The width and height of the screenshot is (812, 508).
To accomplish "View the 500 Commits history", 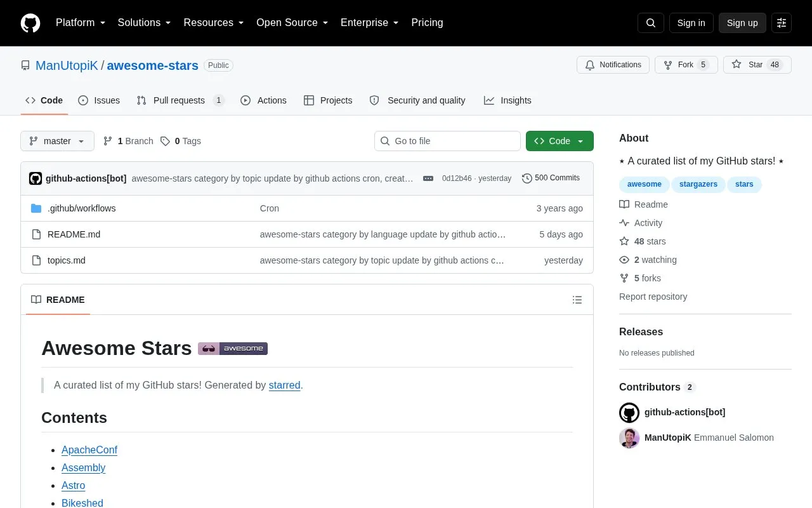I will 551,178.
